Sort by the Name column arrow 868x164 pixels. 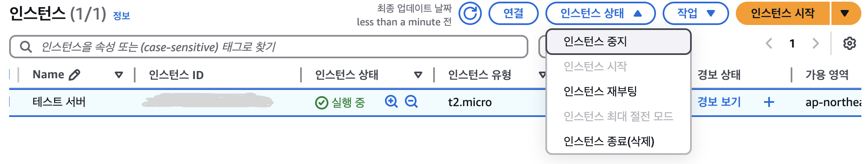pyautogui.click(x=119, y=75)
